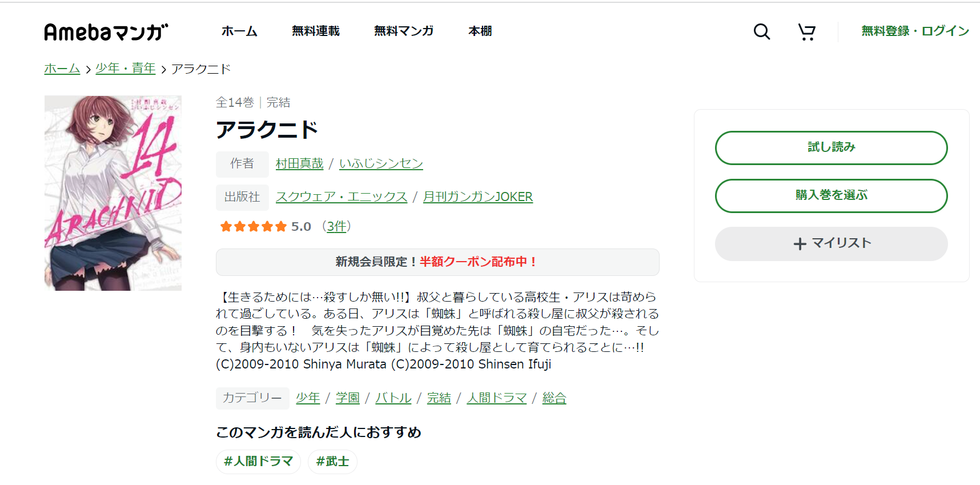Click the 全14巻 | 完結 text

point(253,102)
